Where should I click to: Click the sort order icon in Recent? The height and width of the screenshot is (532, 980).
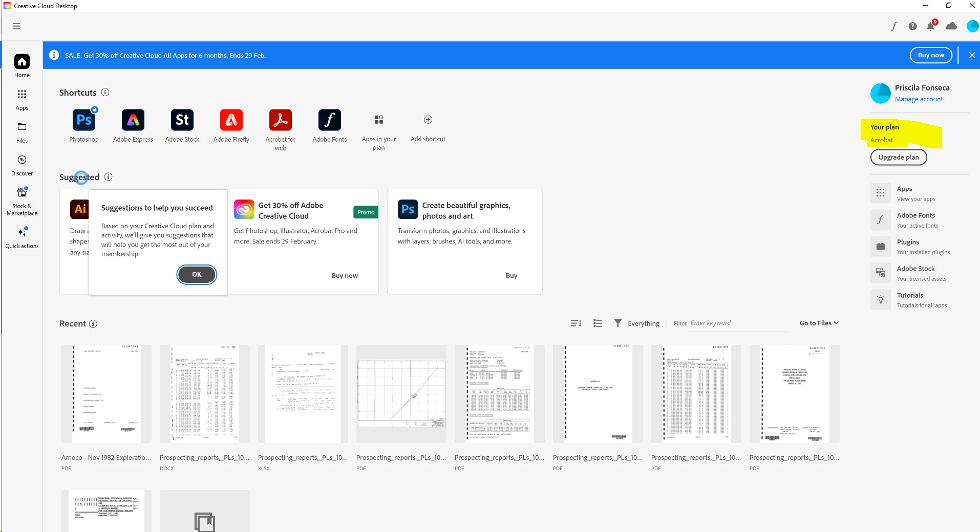click(x=576, y=323)
